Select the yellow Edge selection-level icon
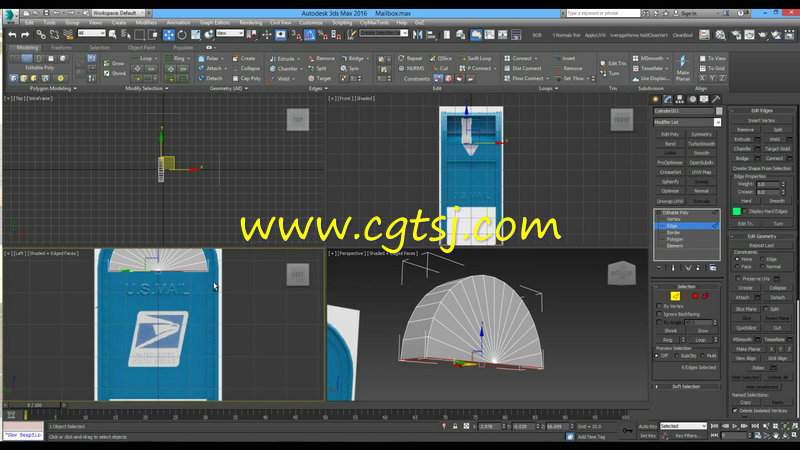Screen dimensions: 800x450 tap(675, 296)
